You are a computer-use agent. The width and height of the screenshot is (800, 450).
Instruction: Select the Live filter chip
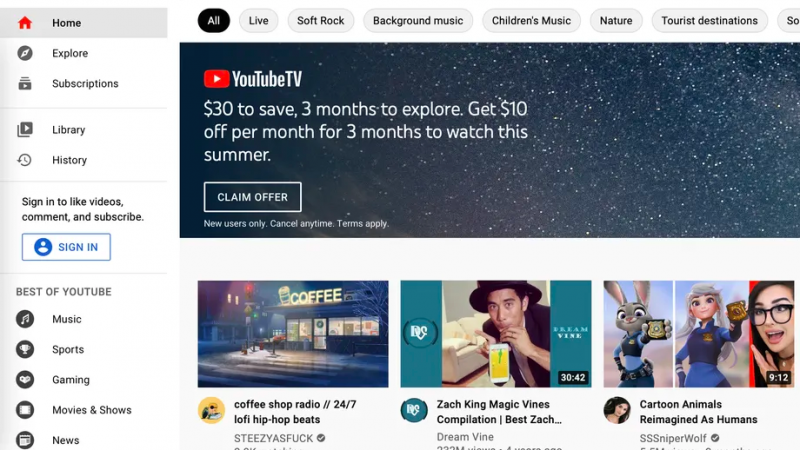259,21
